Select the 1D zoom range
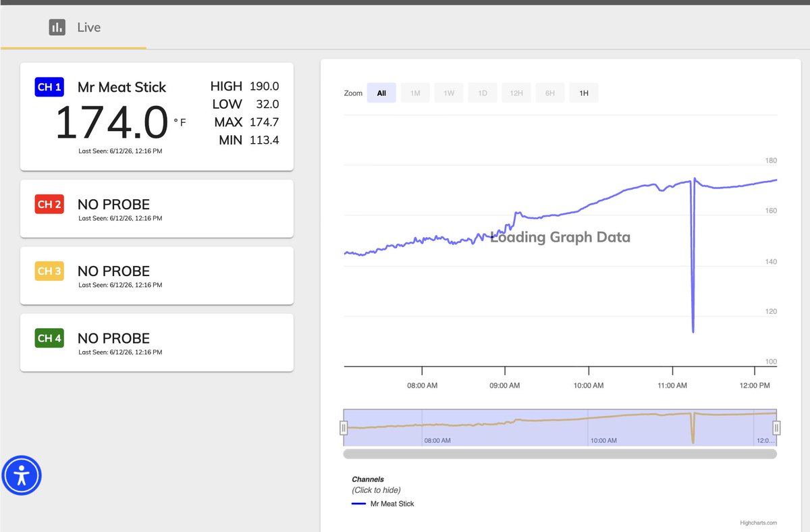The image size is (810, 532). tap(483, 93)
